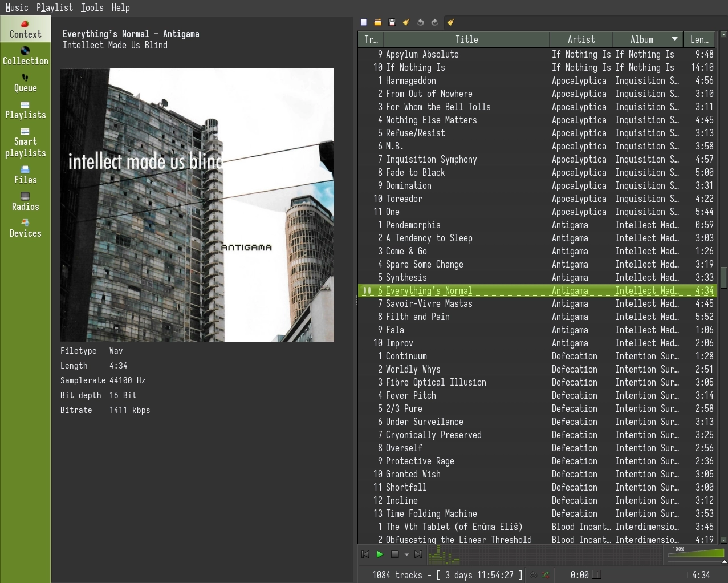
Task: Select the track 'Time Folding Machine'
Action: [x=536, y=513]
